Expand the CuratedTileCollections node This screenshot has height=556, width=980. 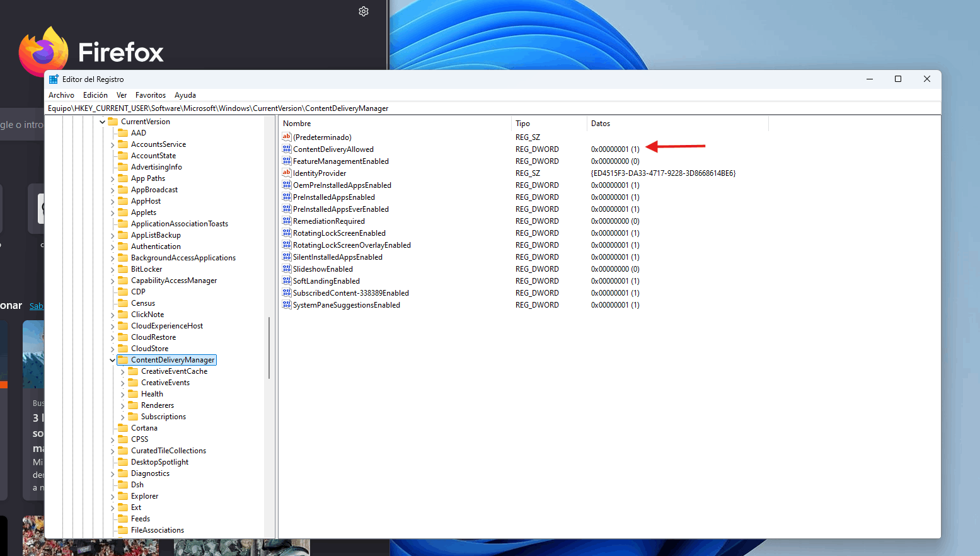click(112, 451)
